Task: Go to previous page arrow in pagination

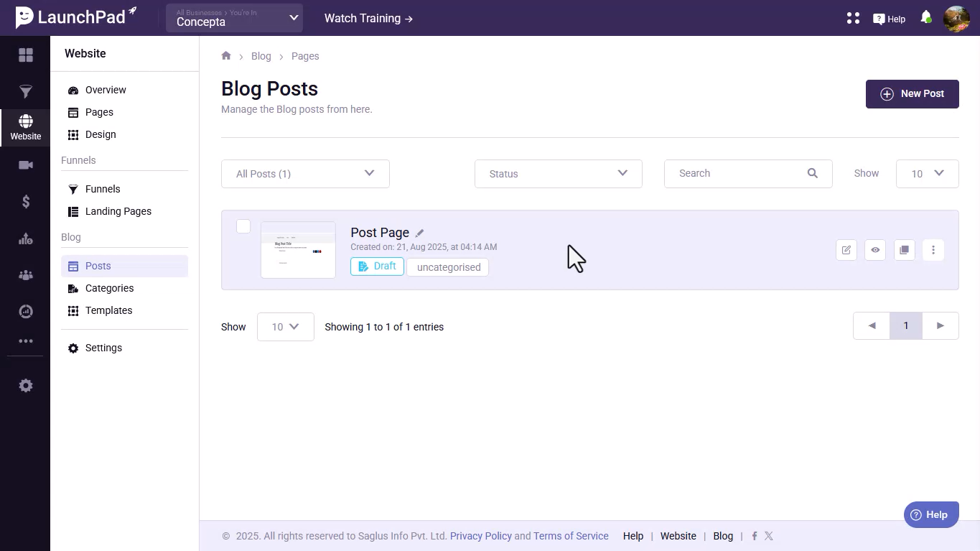Action: (872, 325)
